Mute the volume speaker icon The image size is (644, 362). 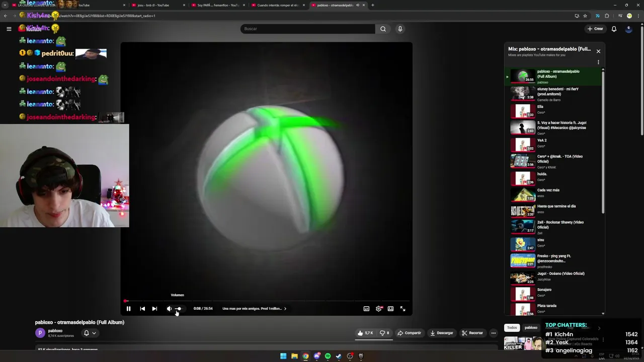tap(169, 309)
